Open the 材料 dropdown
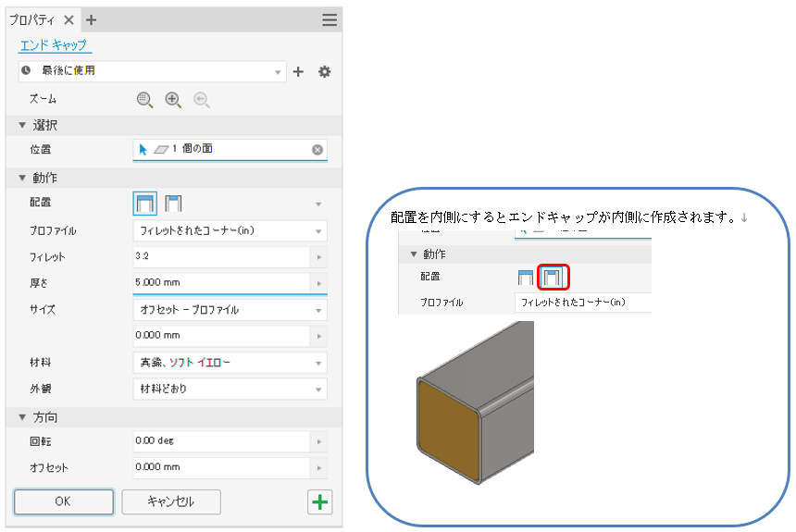The width and height of the screenshot is (796, 532). click(x=230, y=363)
